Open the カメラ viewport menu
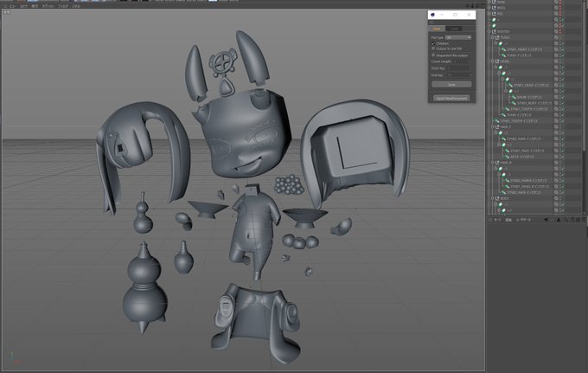This screenshot has height=373, width=588. (23, 6)
